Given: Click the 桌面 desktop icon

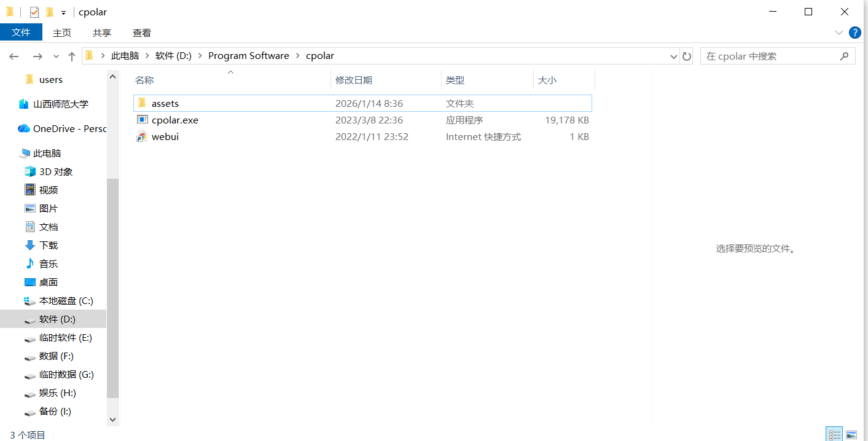Looking at the screenshot, I should click(x=30, y=282).
